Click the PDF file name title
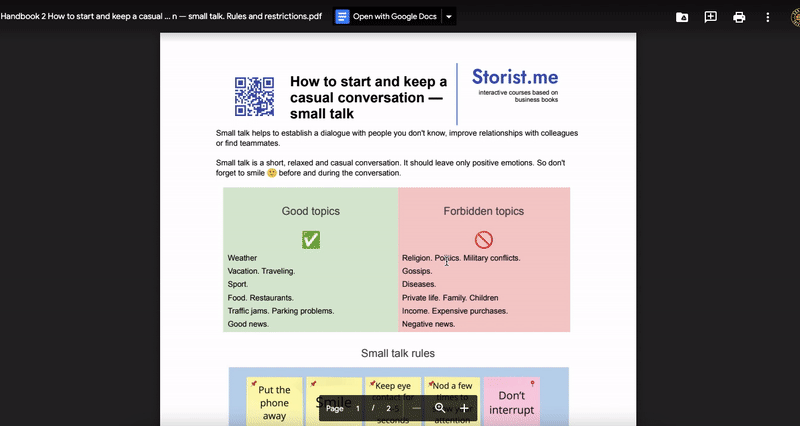Screen dimensions: 800x426 tap(161, 16)
